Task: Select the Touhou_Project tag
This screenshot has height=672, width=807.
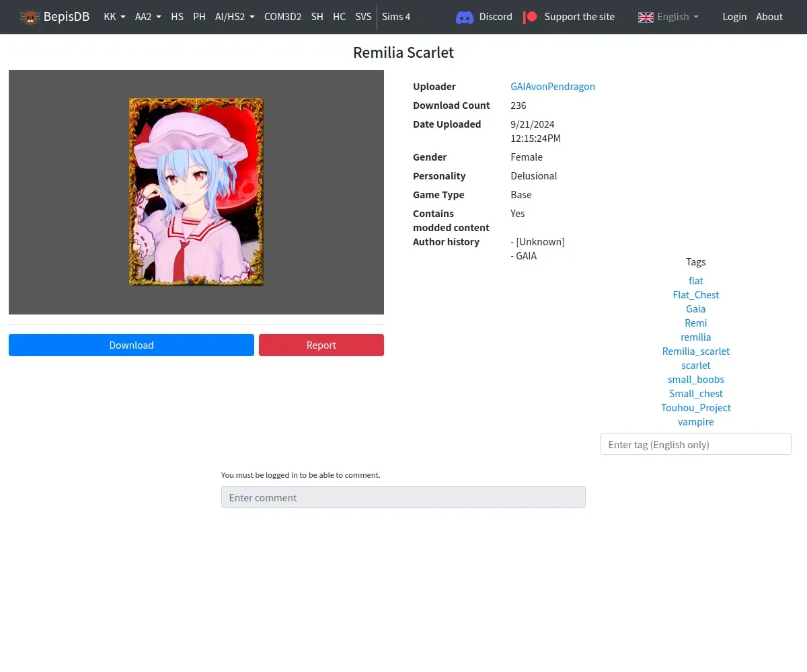Action: [x=696, y=408]
